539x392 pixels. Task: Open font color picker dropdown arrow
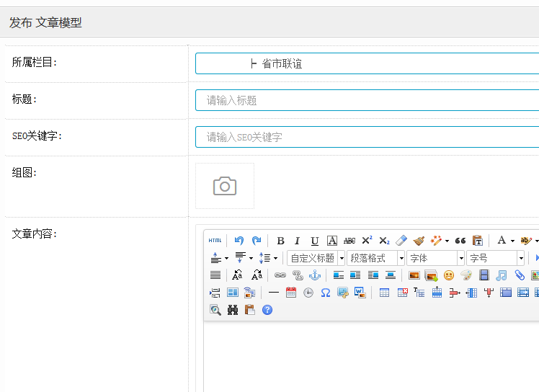coord(512,241)
